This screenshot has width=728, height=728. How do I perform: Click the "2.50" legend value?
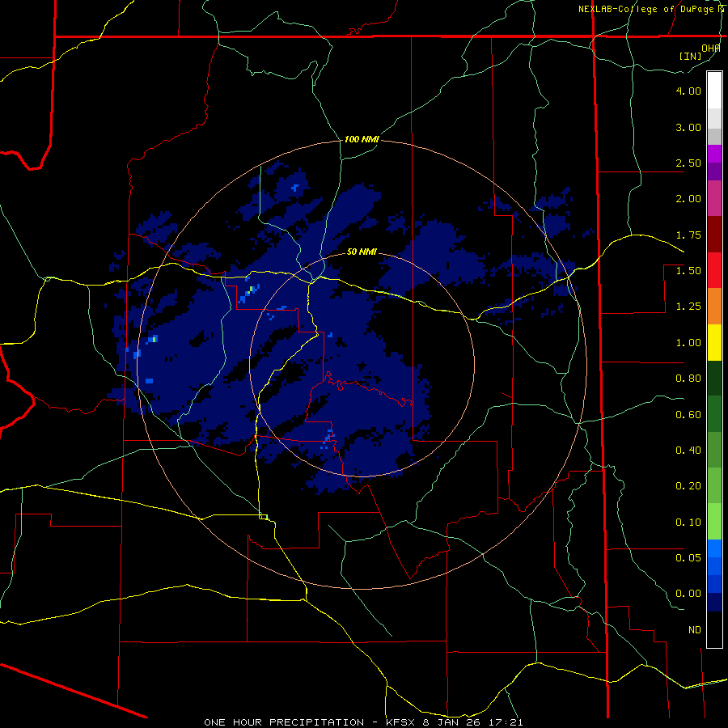click(x=688, y=163)
